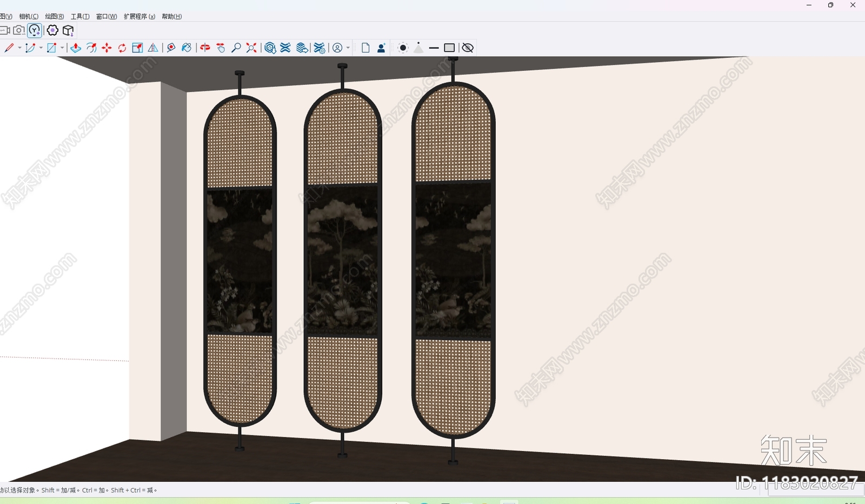Pick the Paint Bucket tool
Viewport: 865px width, 504px height.
(187, 48)
